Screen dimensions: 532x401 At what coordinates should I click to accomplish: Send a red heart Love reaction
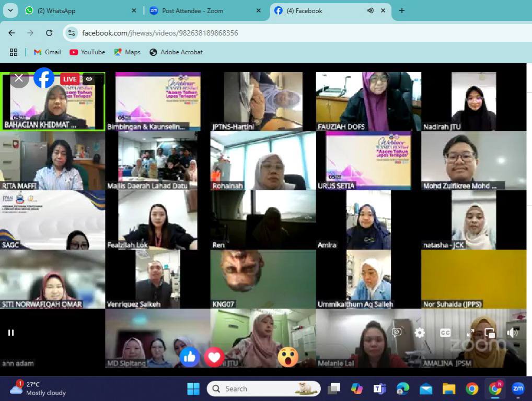214,357
